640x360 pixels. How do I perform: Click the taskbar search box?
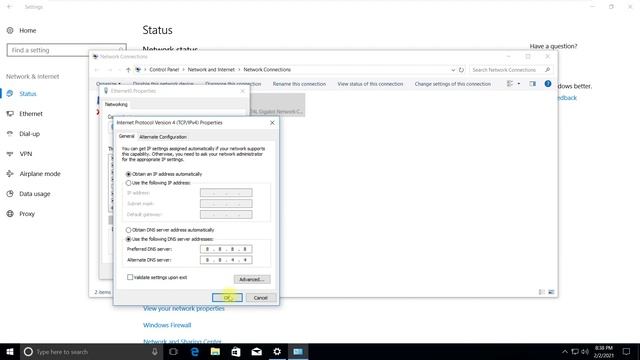91,352
